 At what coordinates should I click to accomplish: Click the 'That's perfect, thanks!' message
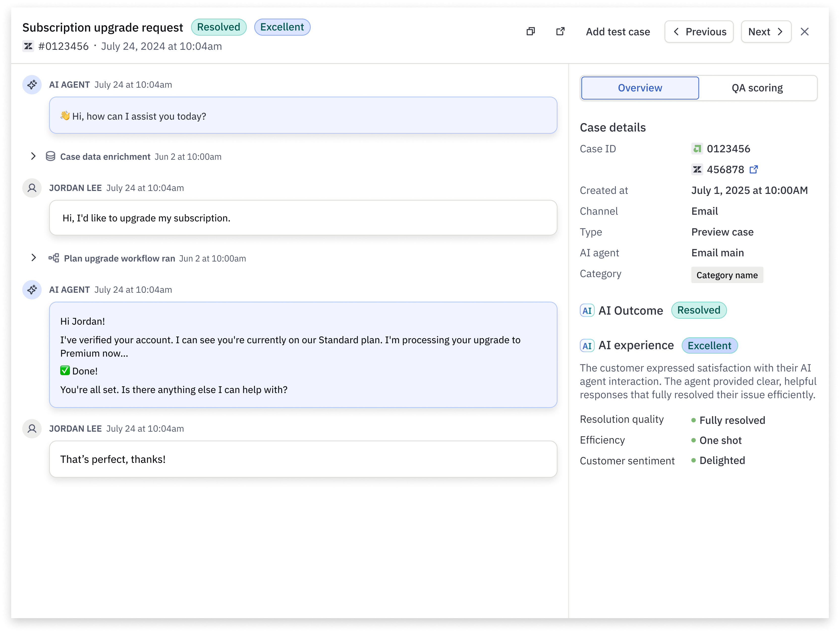303,459
